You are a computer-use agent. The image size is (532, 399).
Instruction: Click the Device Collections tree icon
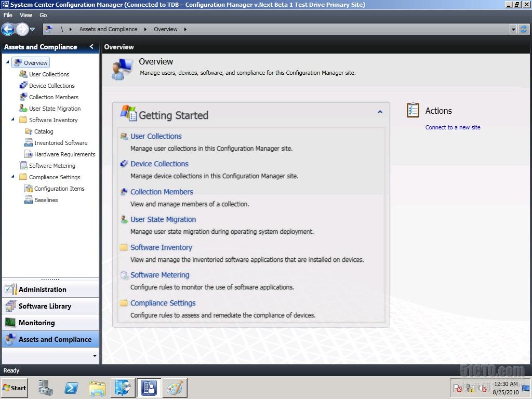click(23, 85)
